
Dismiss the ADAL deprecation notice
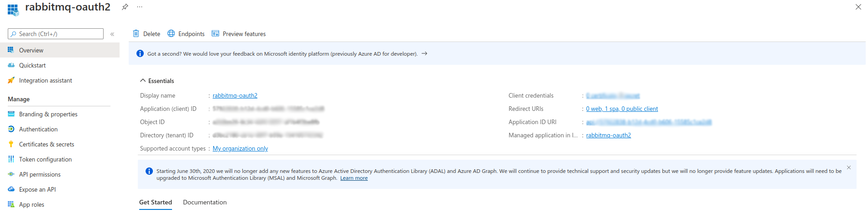pos(848,167)
